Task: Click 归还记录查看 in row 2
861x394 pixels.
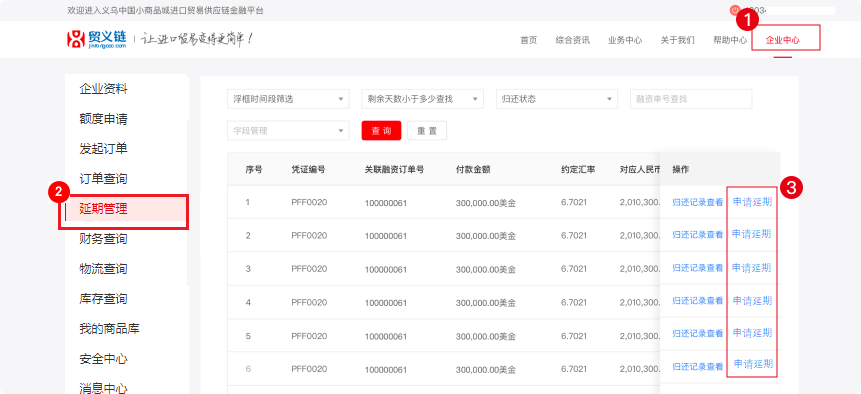Action: coord(697,235)
